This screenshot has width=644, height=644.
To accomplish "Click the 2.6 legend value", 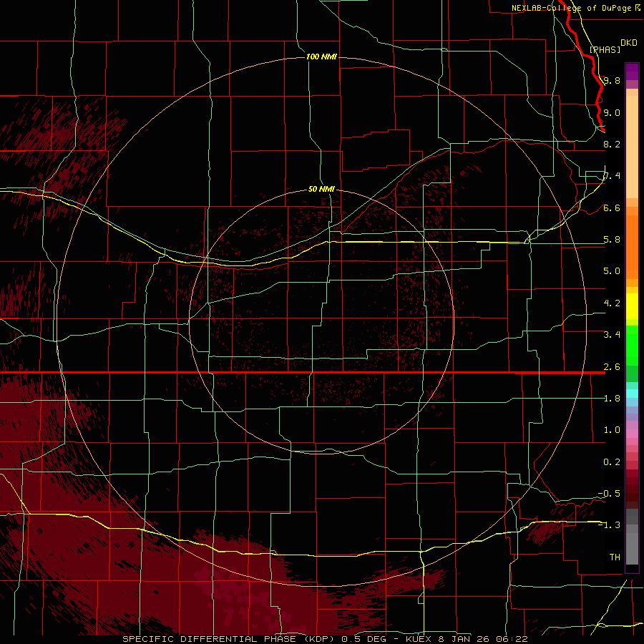I will tap(612, 367).
